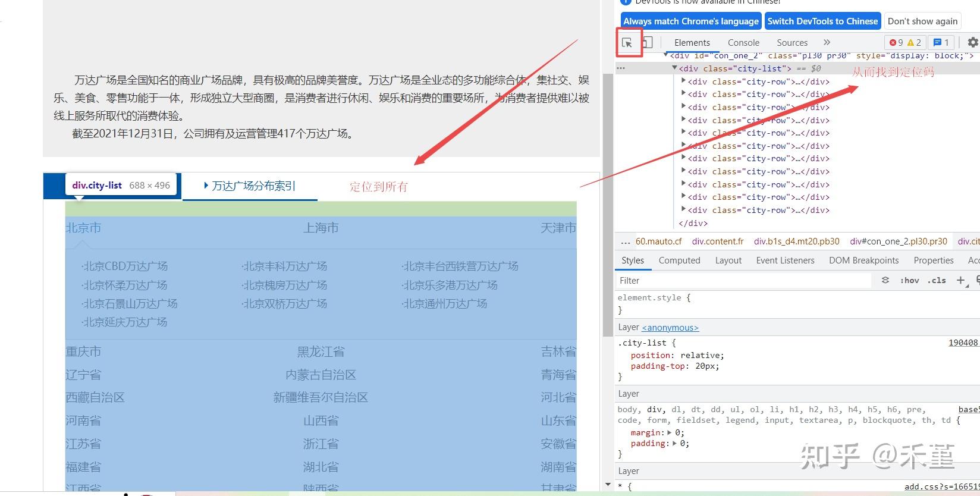Add a new style rule
This screenshot has height=496, width=980.
pos(960,280)
